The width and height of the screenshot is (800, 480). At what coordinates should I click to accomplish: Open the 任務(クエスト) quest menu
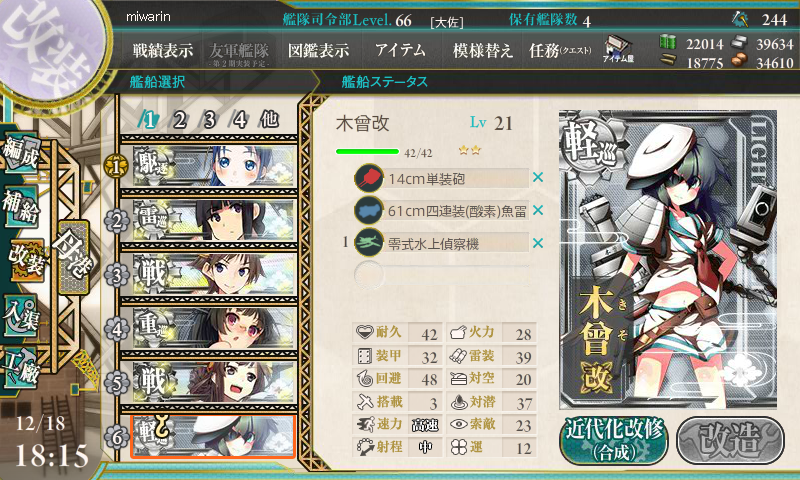coord(560,50)
